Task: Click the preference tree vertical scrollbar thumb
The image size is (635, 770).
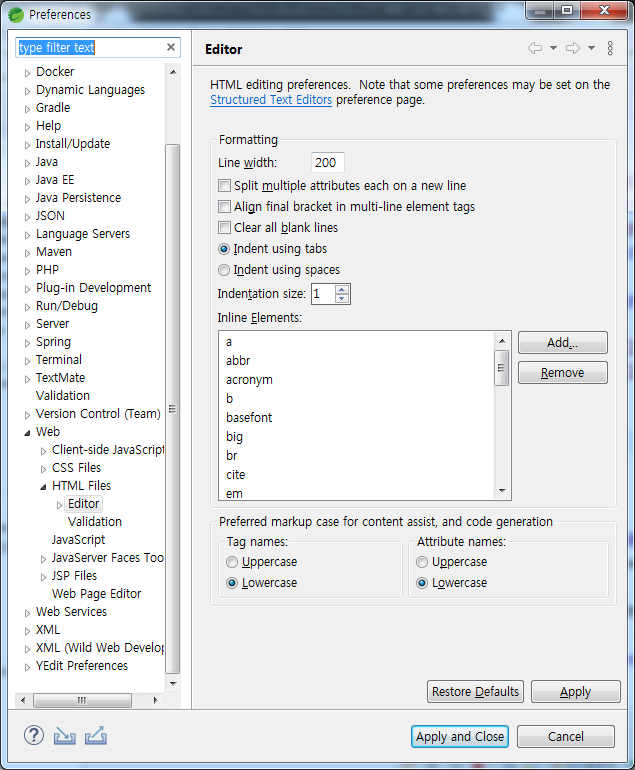Action: [172, 409]
